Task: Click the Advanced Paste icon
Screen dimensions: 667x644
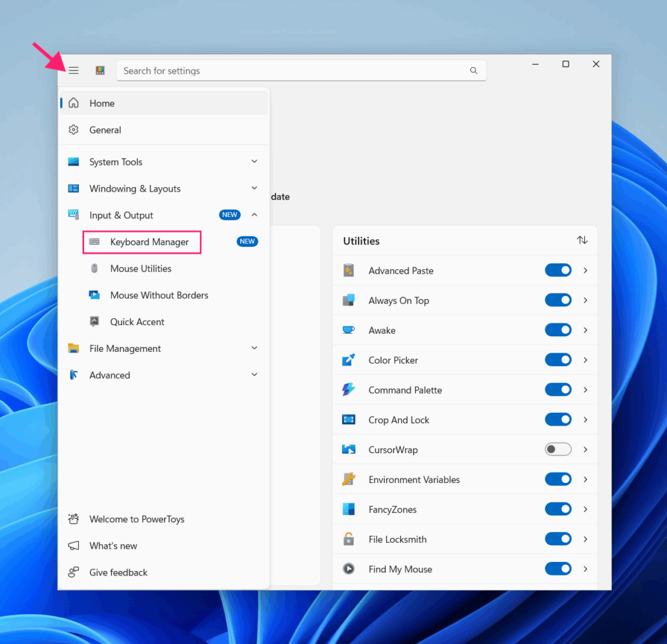Action: coord(349,271)
